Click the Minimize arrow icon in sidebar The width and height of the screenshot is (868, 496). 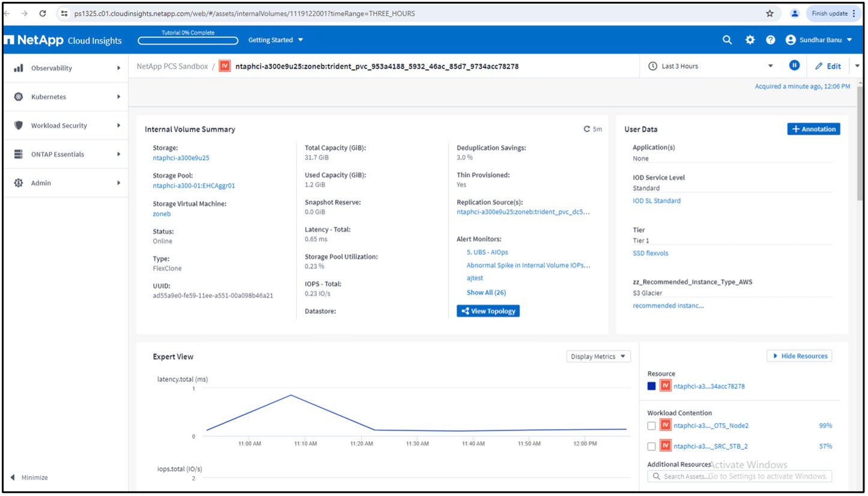pyautogui.click(x=13, y=477)
